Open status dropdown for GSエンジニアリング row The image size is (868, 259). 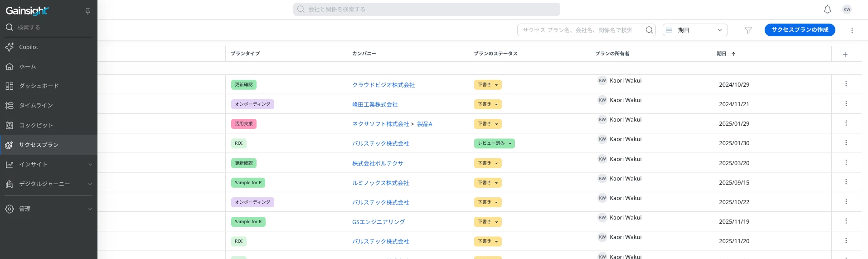pyautogui.click(x=488, y=222)
